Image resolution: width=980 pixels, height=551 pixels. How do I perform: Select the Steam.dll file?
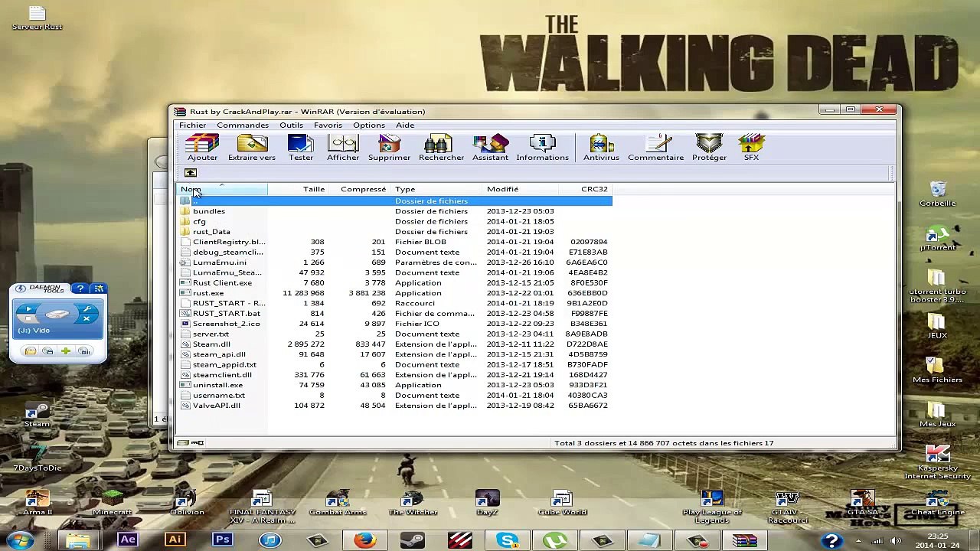395,344
